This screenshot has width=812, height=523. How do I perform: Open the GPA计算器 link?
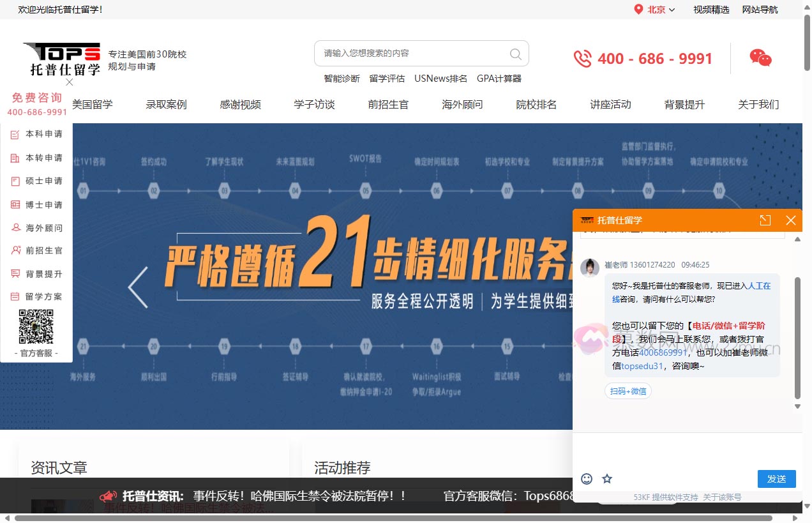499,78
